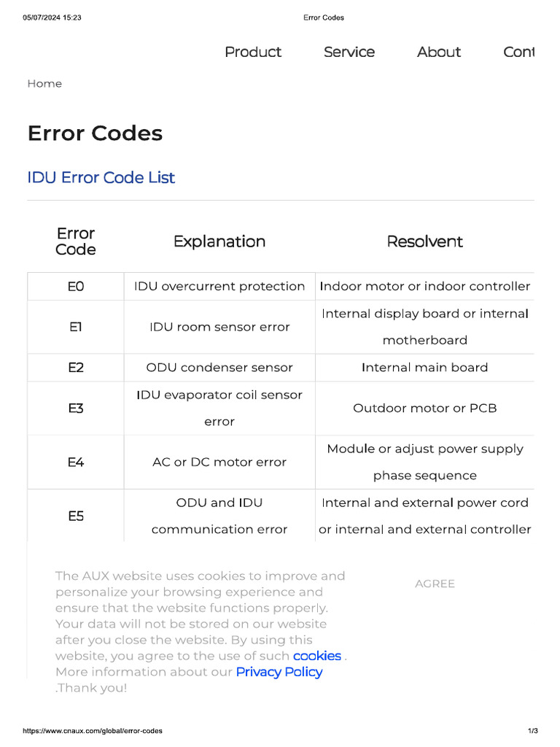Click the partially visible Contact menu item

(x=518, y=52)
